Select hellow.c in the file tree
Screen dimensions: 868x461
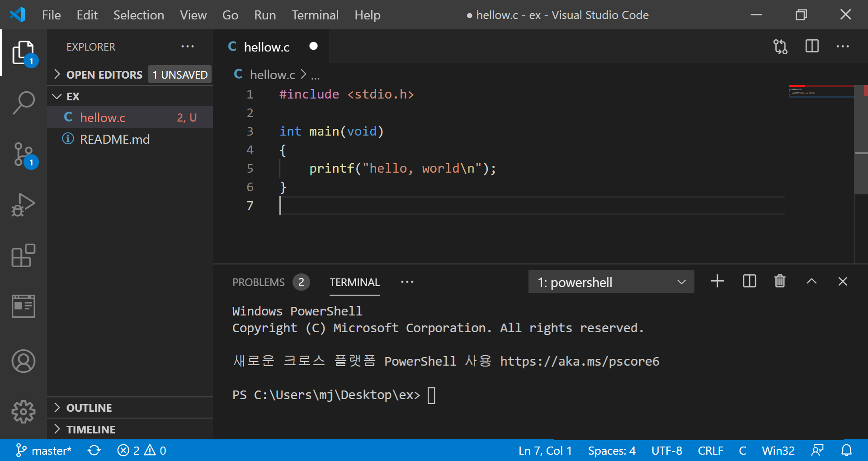(x=130, y=118)
